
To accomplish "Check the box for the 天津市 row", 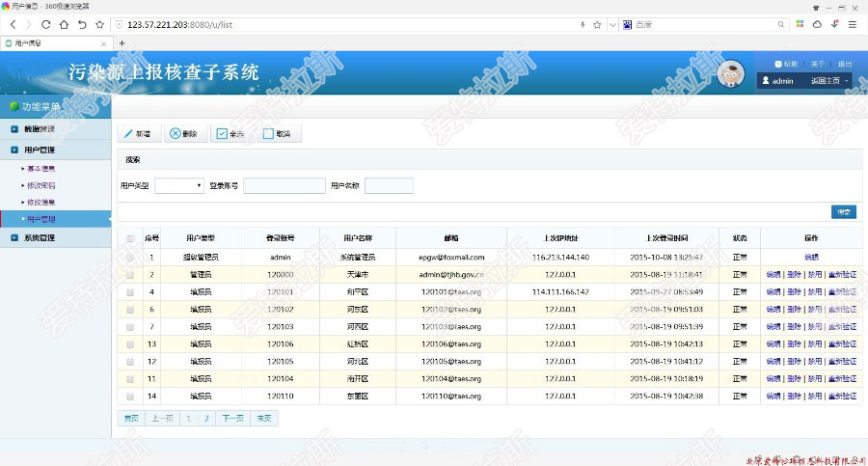I will [x=130, y=275].
